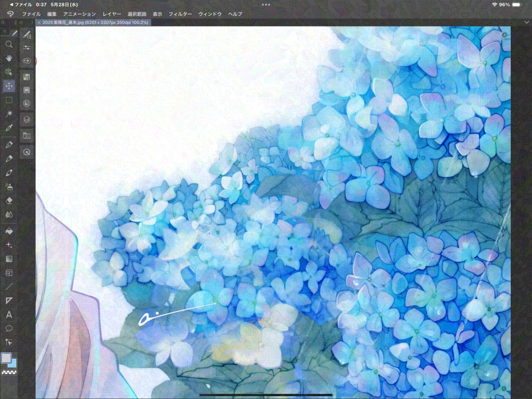Open the Timeline filmstrip palette icon

(27, 90)
